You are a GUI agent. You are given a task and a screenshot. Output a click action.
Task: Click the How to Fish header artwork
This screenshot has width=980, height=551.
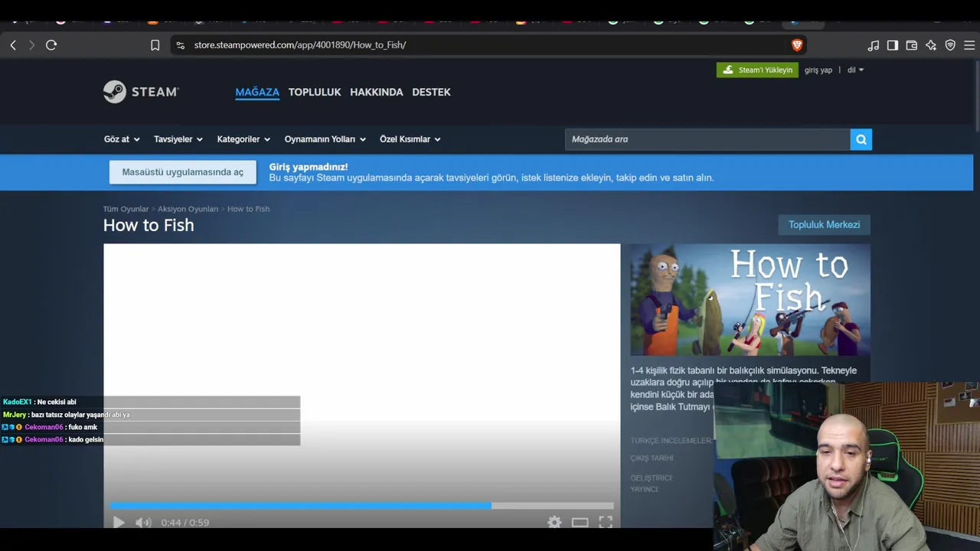coord(750,300)
